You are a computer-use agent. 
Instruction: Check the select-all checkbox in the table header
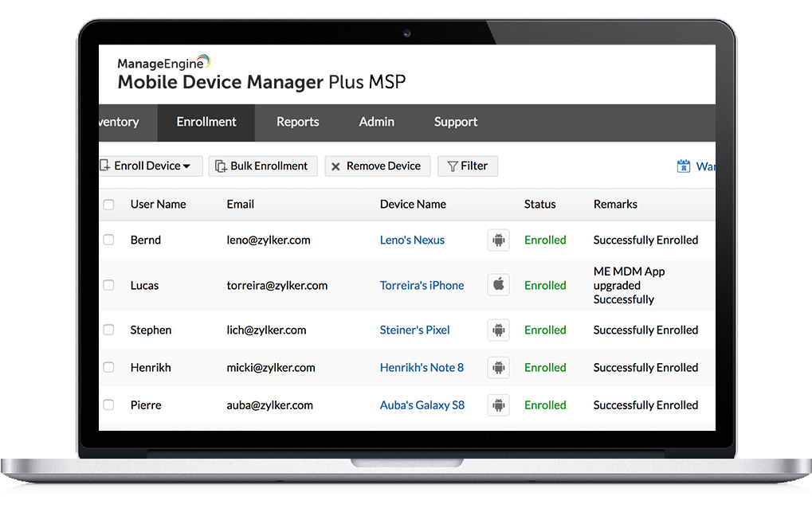[x=108, y=204]
